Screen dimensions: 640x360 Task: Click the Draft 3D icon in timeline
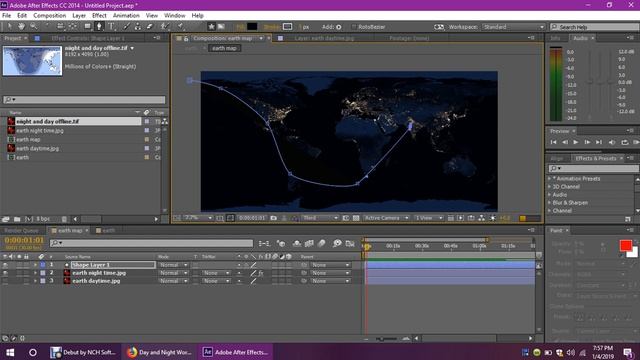281,244
